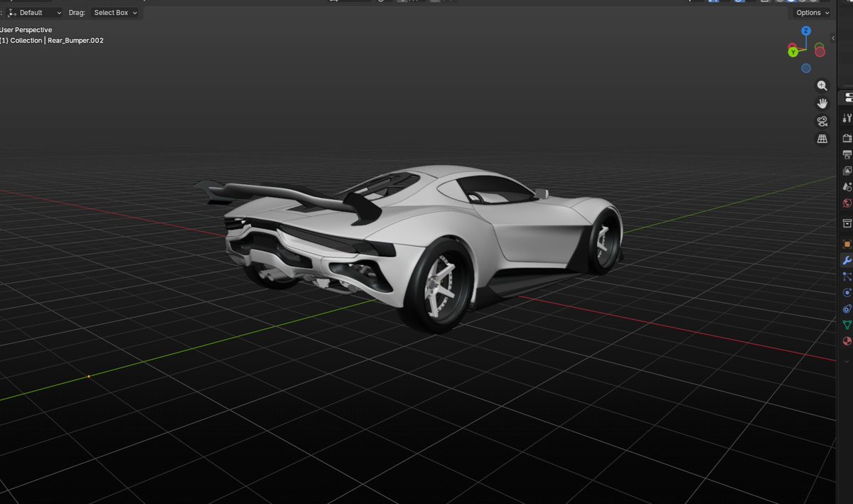
Task: Click the red circle on gizmo's right side
Action: [820, 50]
